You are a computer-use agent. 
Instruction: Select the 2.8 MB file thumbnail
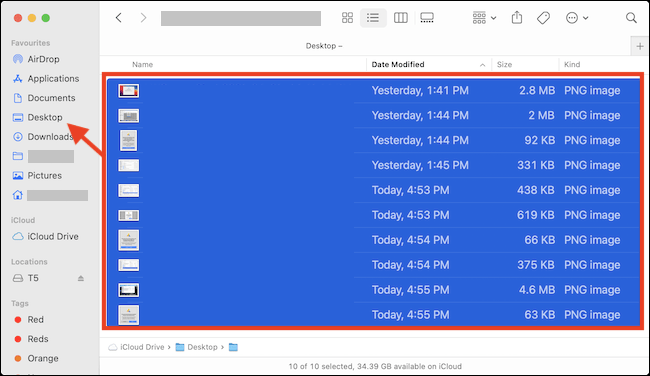point(129,91)
